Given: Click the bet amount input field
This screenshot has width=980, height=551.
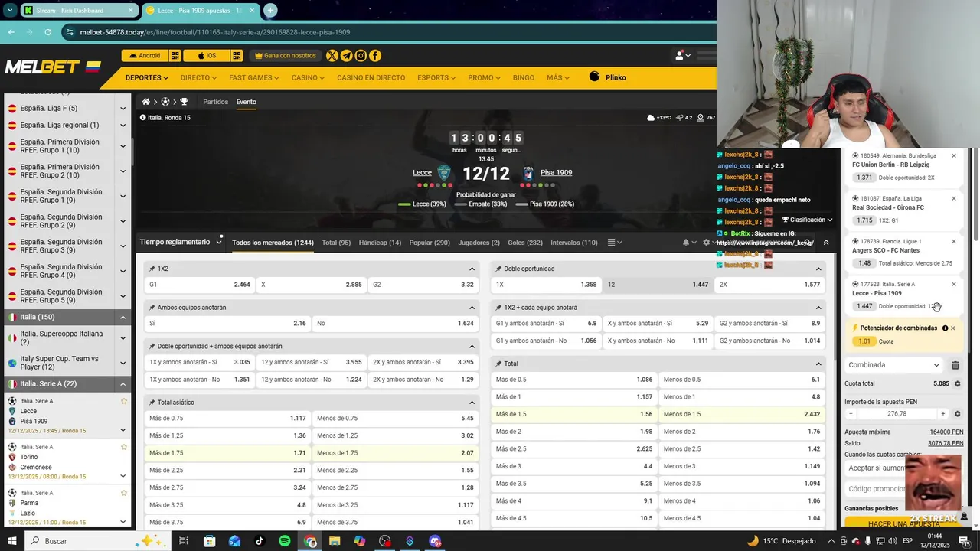Looking at the screenshot, I should (x=897, y=414).
